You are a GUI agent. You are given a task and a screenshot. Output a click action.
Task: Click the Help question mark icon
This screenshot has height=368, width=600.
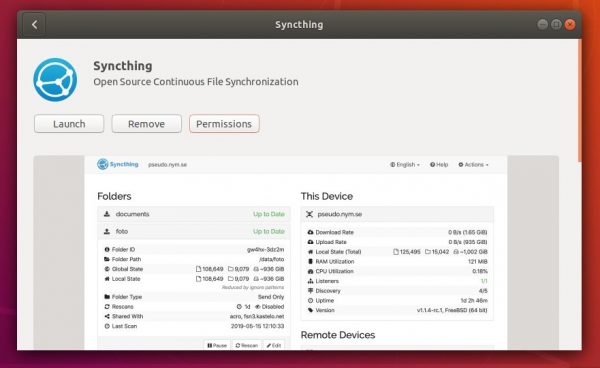pos(432,164)
